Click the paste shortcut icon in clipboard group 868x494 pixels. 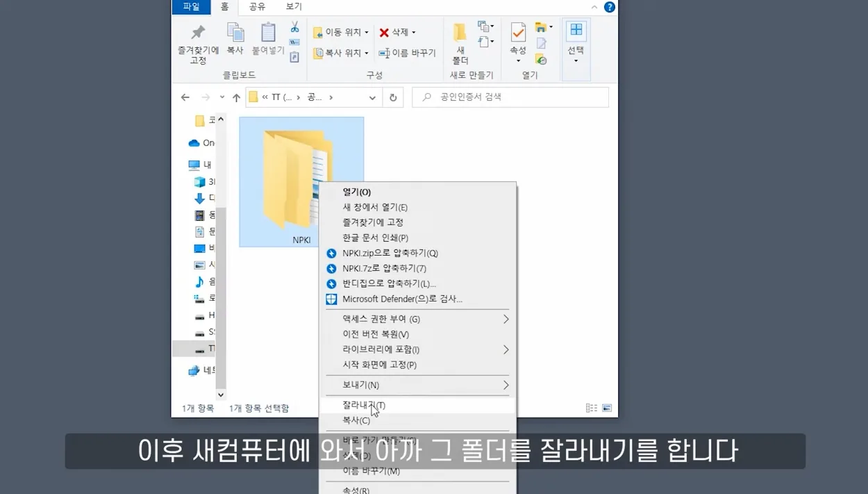(x=294, y=57)
